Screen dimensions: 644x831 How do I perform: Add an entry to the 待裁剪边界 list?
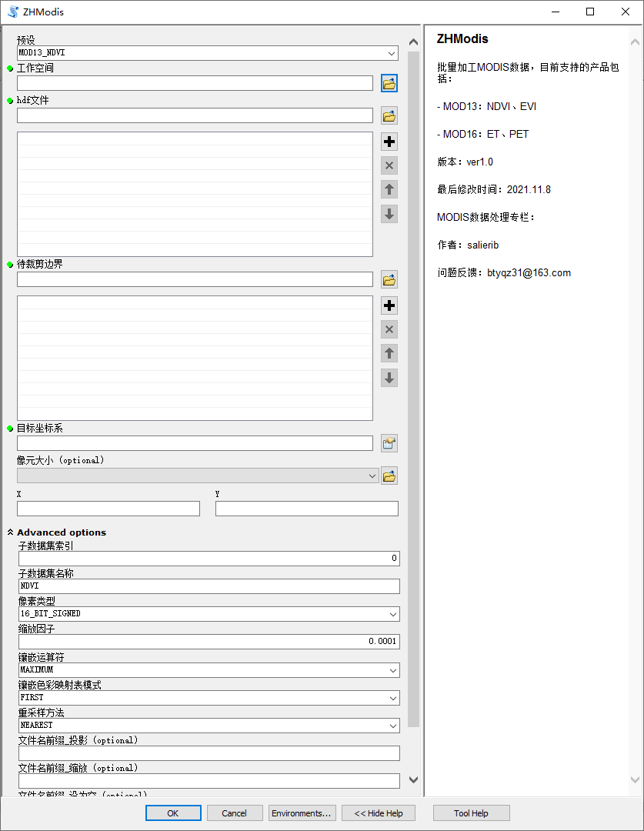[x=389, y=305]
